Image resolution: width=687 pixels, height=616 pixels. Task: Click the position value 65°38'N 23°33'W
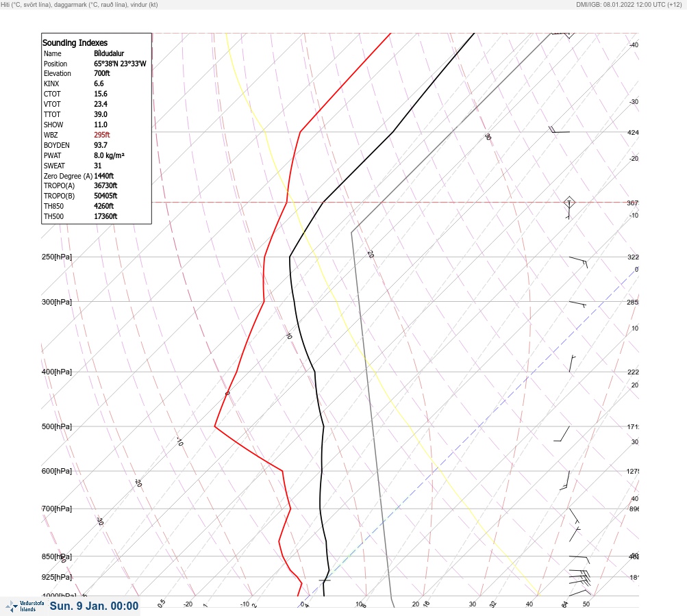[120, 64]
